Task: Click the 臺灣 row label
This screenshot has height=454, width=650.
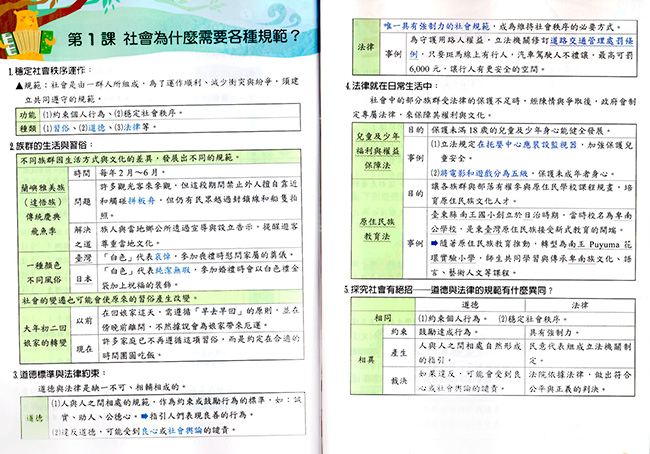Action: [x=83, y=257]
